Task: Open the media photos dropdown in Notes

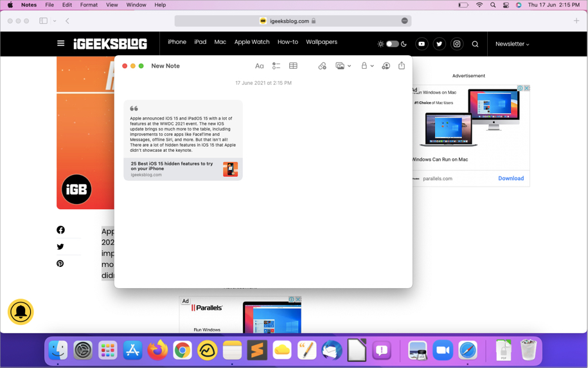Action: [343, 66]
